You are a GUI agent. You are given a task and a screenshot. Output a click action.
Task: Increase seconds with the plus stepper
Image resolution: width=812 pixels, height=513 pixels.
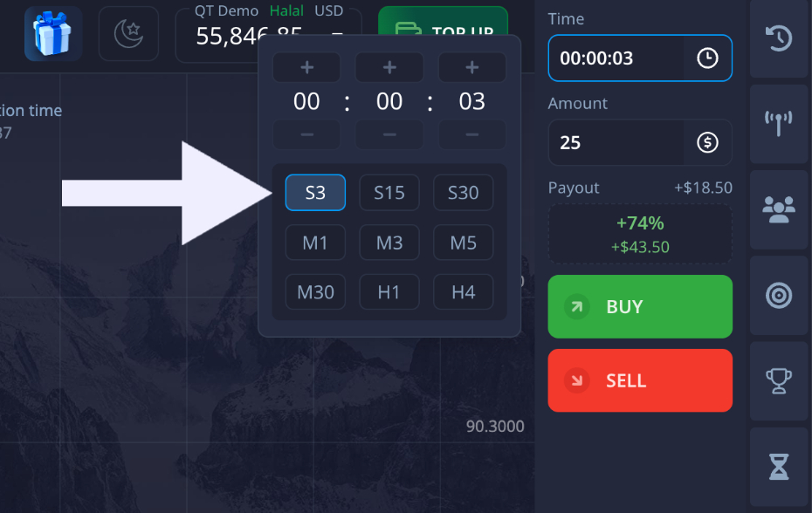pyautogui.click(x=471, y=67)
